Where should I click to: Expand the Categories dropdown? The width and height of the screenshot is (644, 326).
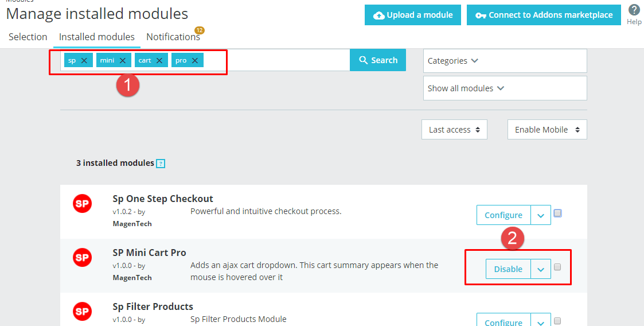[x=505, y=61]
